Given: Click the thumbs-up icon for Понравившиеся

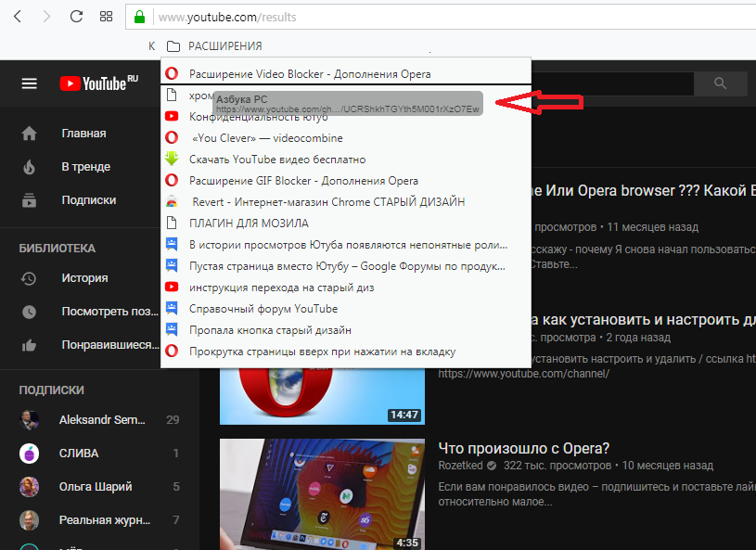Looking at the screenshot, I should (x=29, y=345).
